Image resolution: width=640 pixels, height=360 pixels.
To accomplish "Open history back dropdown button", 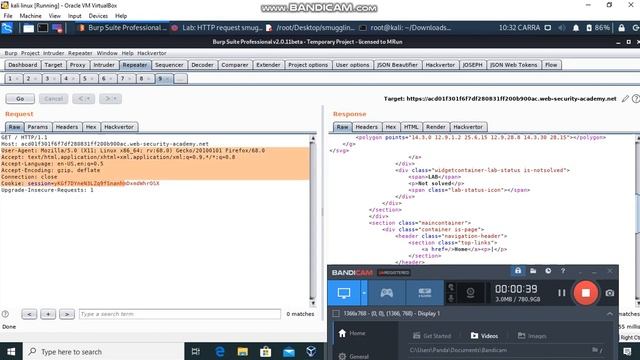I will pos(83,98).
